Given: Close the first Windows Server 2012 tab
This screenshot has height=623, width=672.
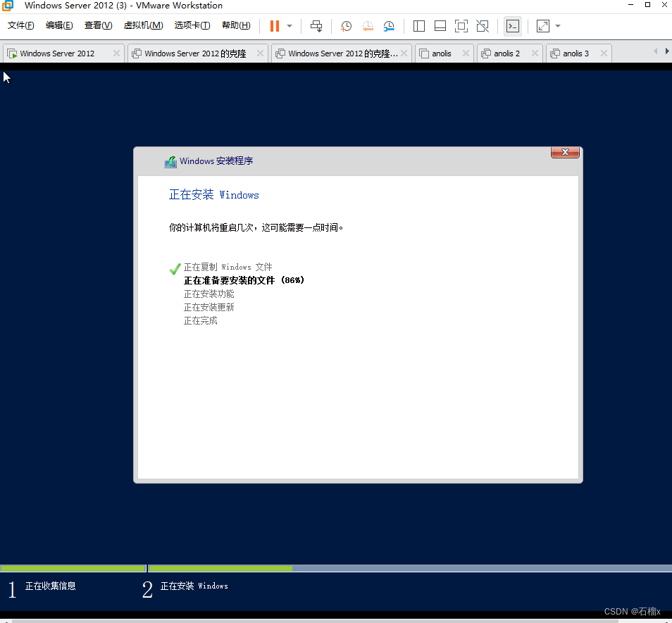Looking at the screenshot, I should coord(116,53).
